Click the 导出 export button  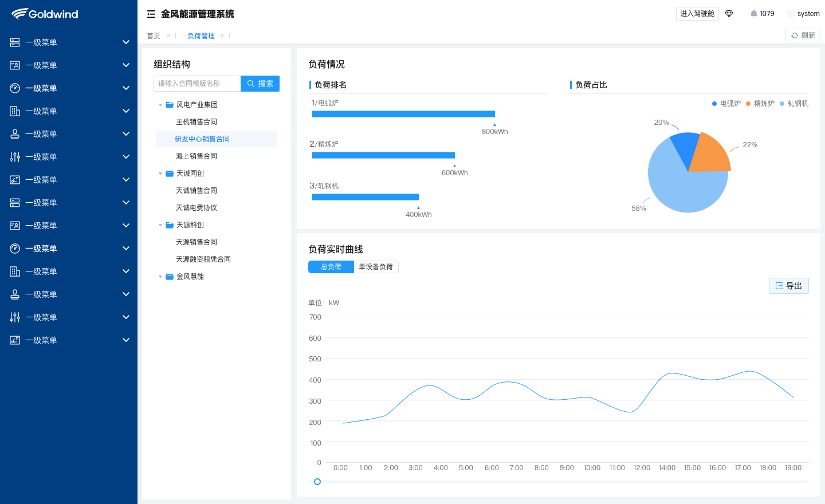(x=789, y=286)
